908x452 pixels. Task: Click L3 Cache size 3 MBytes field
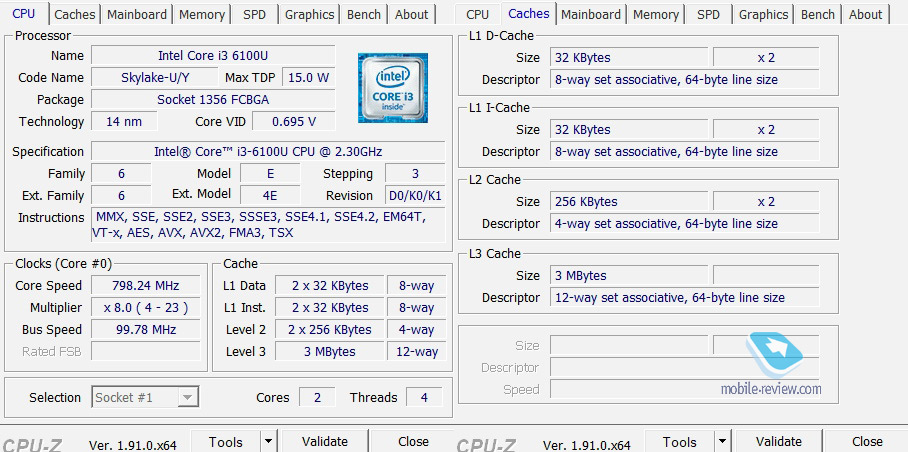pyautogui.click(x=629, y=275)
